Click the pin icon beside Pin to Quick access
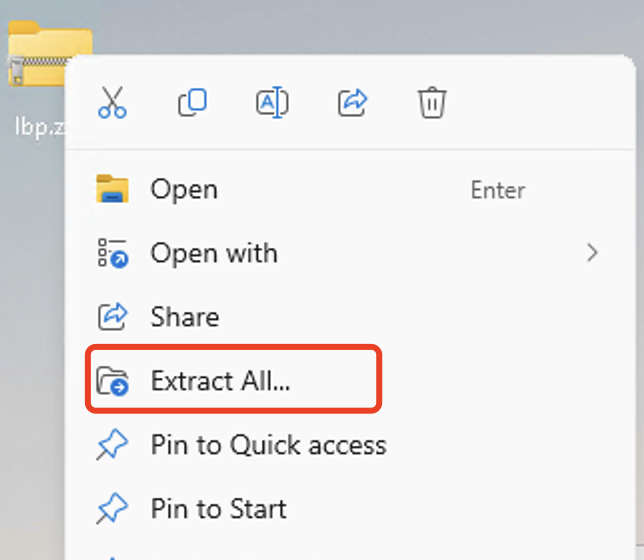The width and height of the screenshot is (644, 560). pos(112,445)
